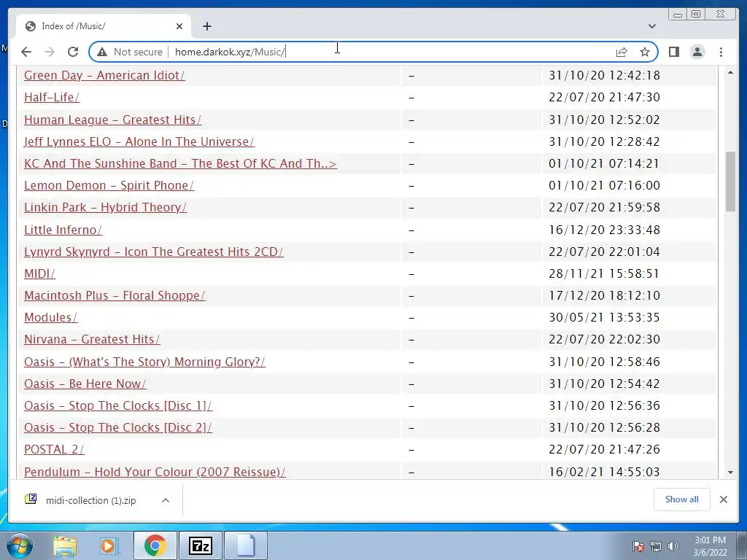Open Nirvana - Greatest Hits folder
This screenshot has height=560, width=747.
92,339
